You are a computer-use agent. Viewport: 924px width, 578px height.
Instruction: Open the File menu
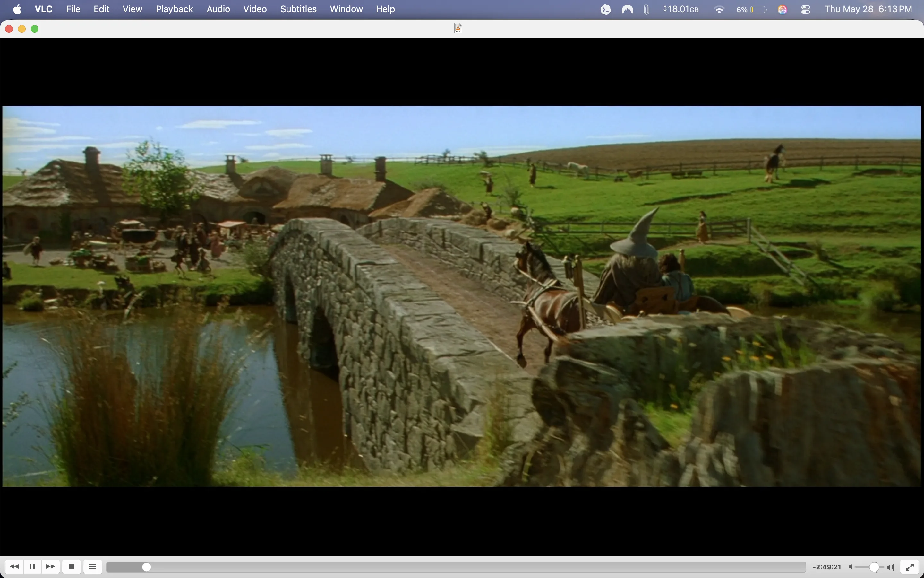pos(73,9)
